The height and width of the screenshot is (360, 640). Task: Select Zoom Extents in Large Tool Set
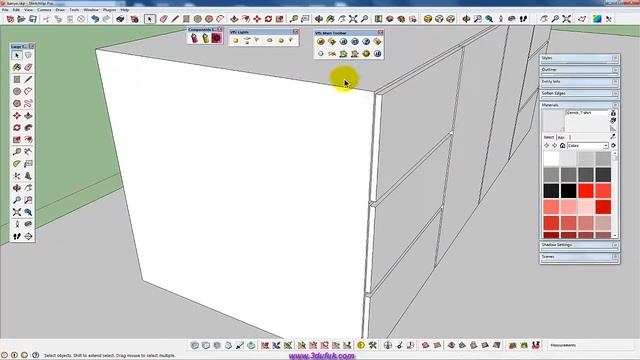[17, 212]
